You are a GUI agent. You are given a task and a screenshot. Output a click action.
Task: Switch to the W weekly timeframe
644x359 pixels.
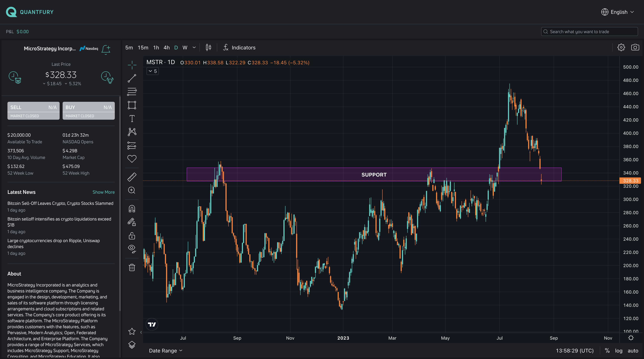(185, 48)
